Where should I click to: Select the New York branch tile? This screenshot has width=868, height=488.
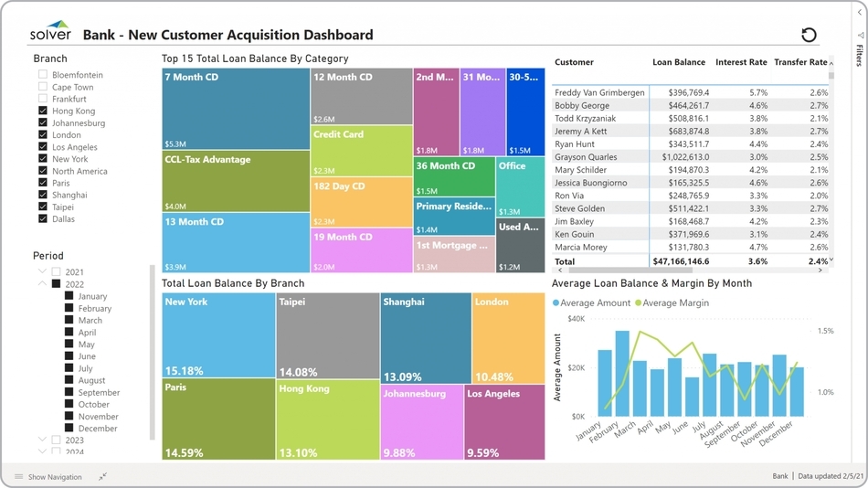pos(218,335)
